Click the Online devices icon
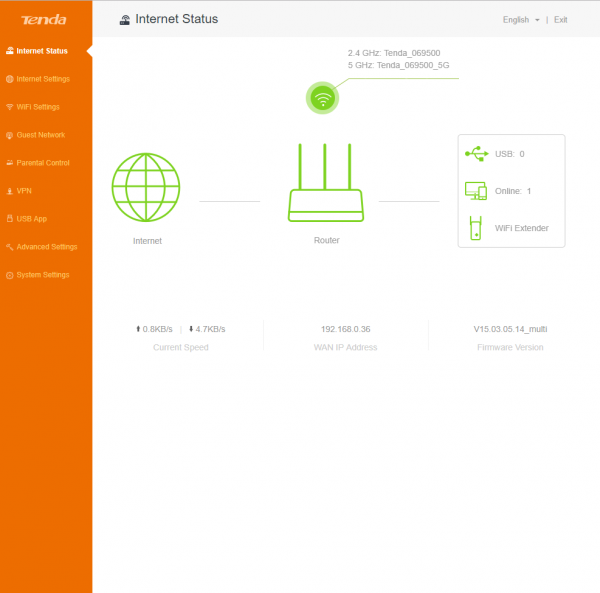This screenshot has width=600, height=593. click(x=476, y=191)
